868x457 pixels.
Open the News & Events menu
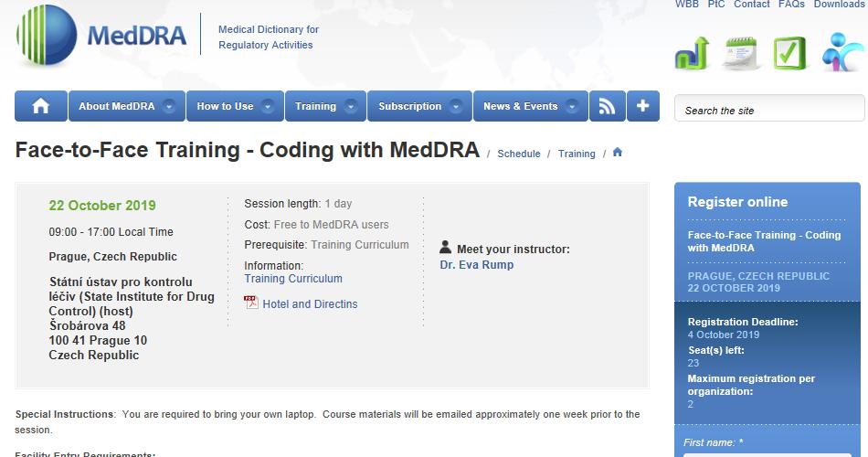coord(531,106)
